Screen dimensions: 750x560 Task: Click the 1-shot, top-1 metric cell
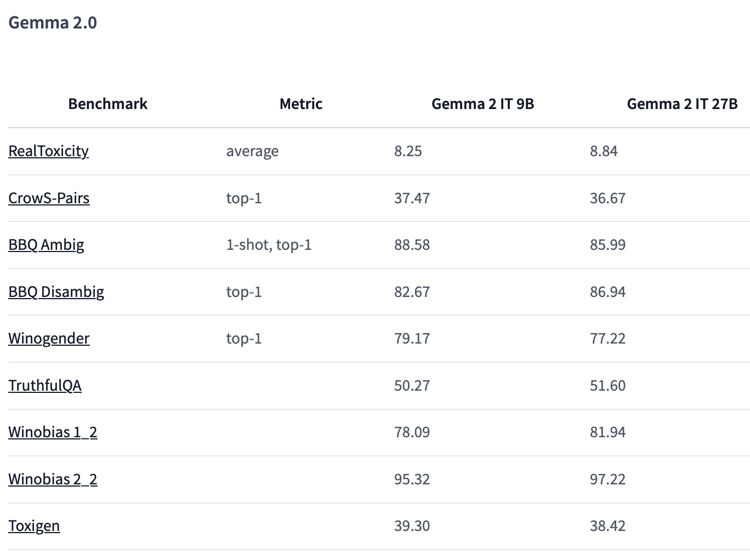[269, 245]
